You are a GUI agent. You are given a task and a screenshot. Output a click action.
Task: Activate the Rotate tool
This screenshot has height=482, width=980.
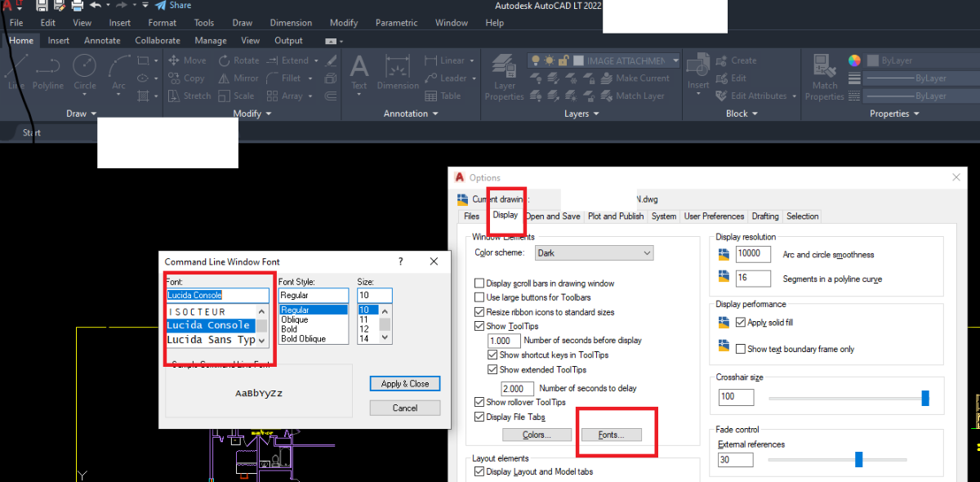[238, 60]
